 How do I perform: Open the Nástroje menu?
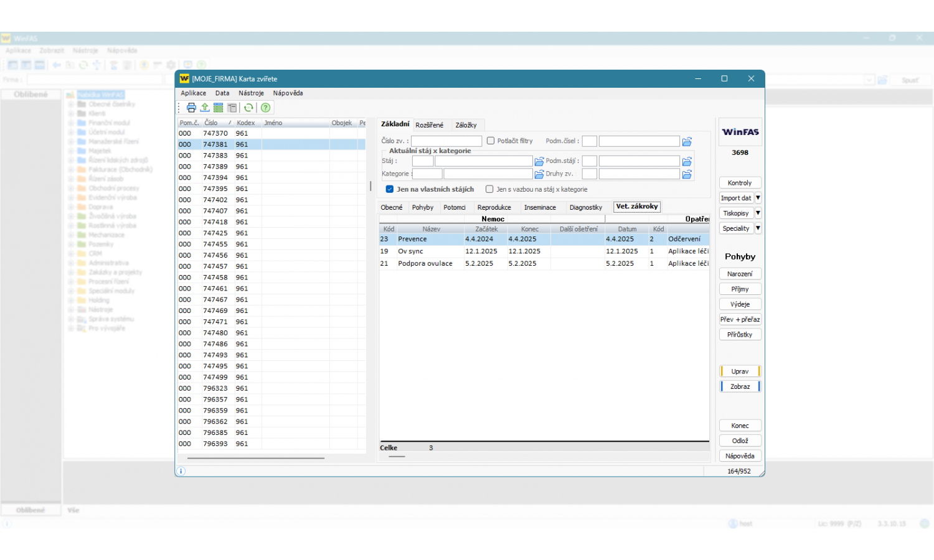251,93
